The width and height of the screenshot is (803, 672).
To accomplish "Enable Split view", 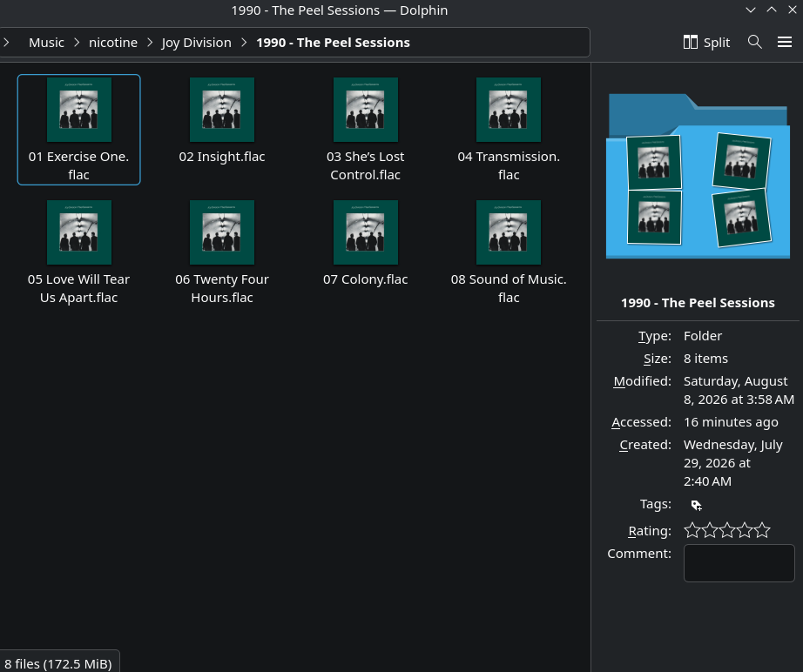I will click(706, 42).
